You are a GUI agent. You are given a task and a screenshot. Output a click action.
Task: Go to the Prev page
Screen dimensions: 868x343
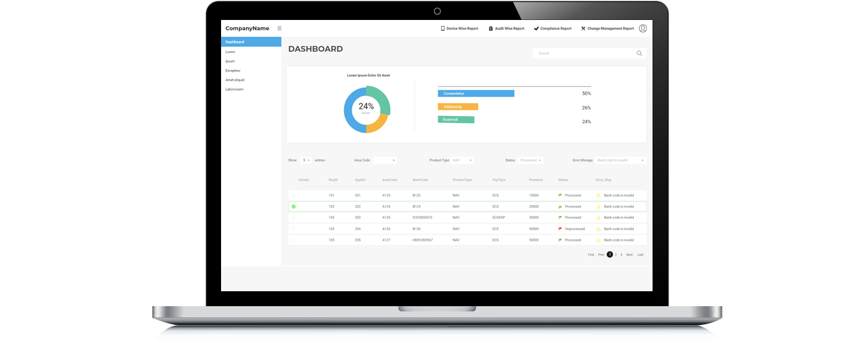(601, 254)
